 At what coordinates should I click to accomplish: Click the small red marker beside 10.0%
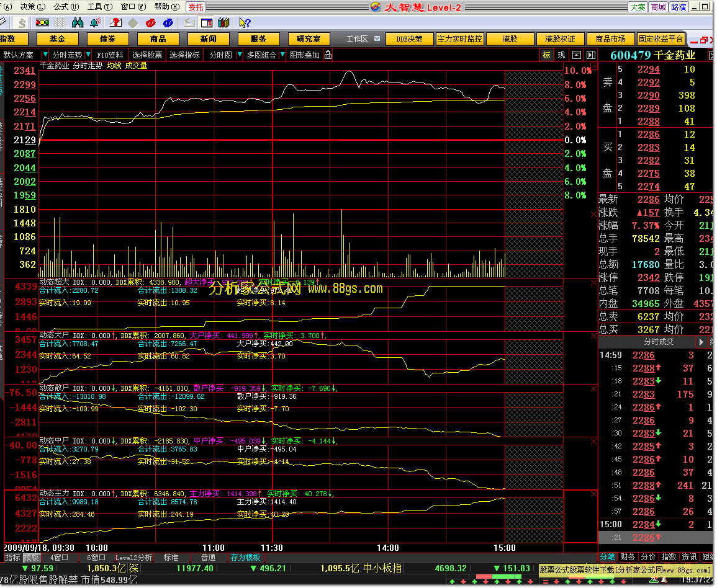click(x=595, y=67)
